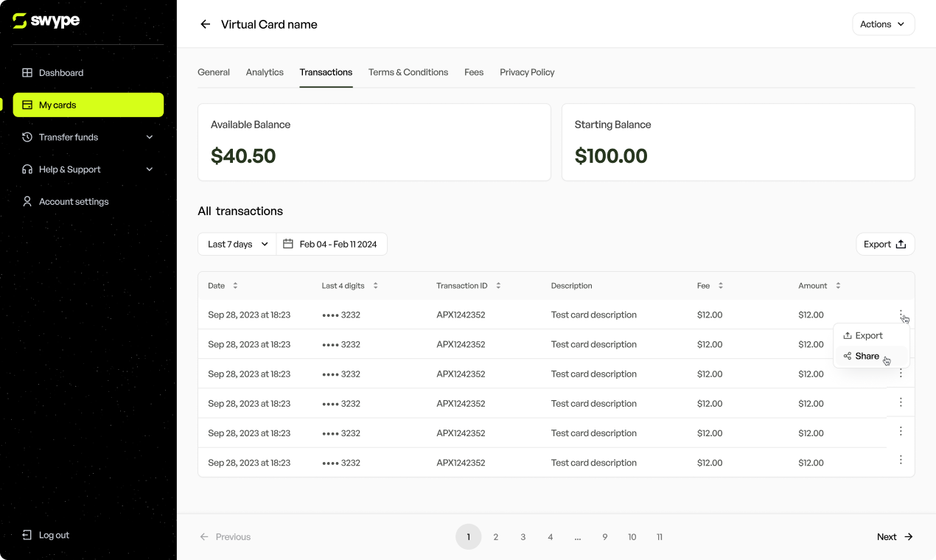936x560 pixels.
Task: Click the Available Balance $40.50 value
Action: pos(243,156)
